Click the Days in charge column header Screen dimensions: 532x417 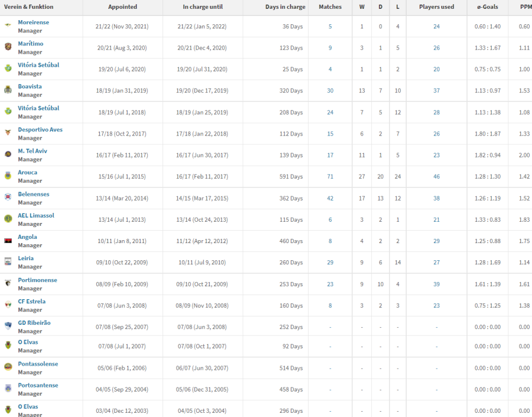(285, 7)
